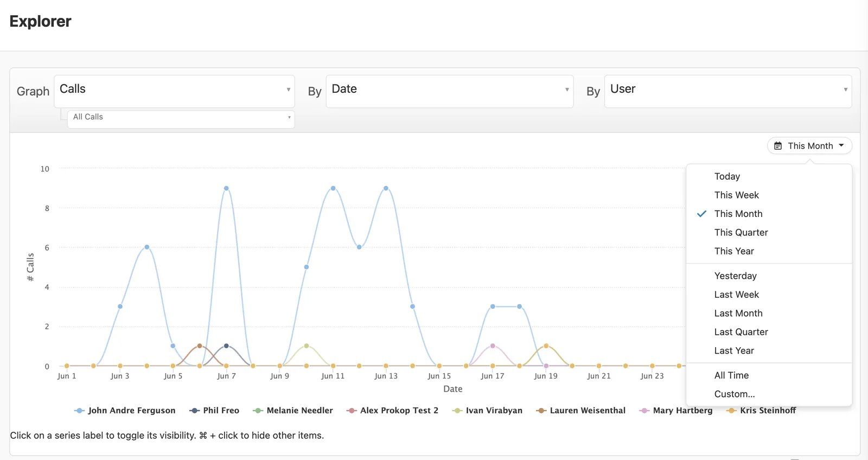
Task: Click the Explorer page heading
Action: 40,21
